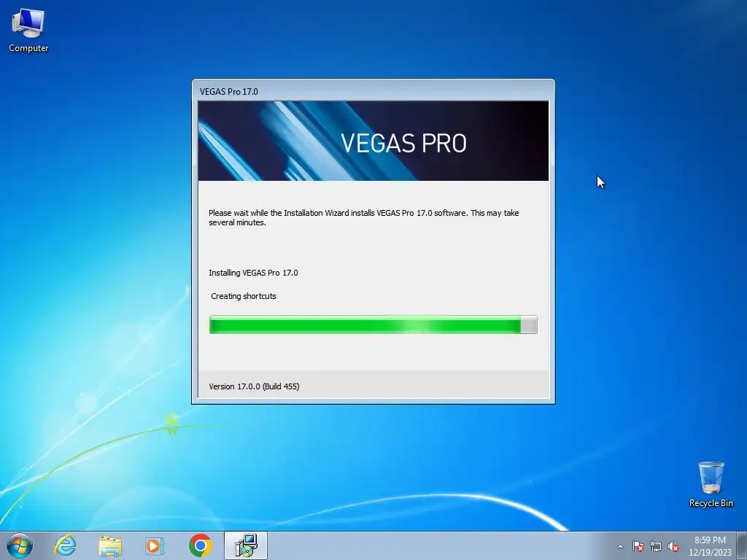
Task: Click 'Installing VEGAS Pro 17.0' text
Action: click(253, 273)
